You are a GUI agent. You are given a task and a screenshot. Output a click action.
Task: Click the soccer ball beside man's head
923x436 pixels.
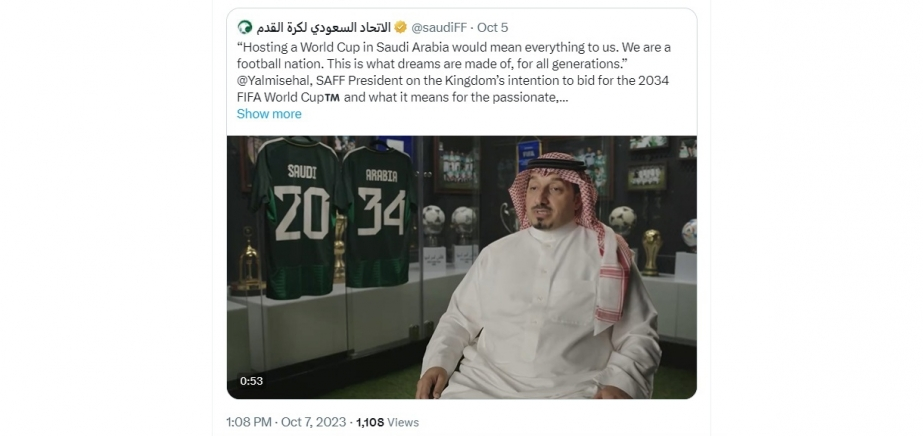622,221
